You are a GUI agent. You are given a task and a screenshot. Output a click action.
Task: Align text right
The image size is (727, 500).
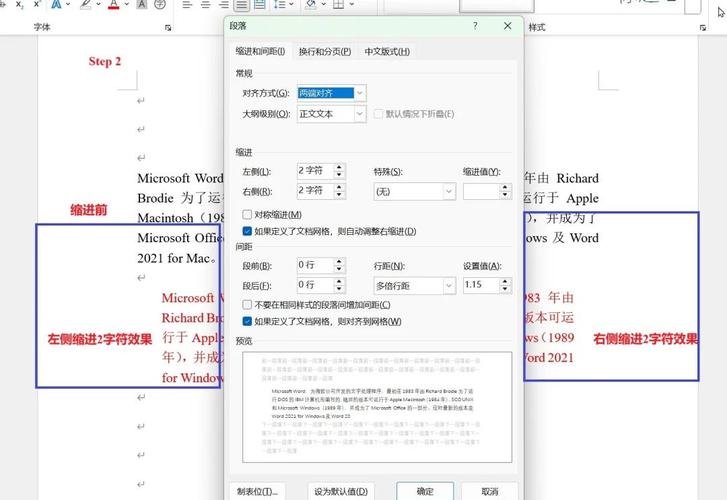(223, 5)
